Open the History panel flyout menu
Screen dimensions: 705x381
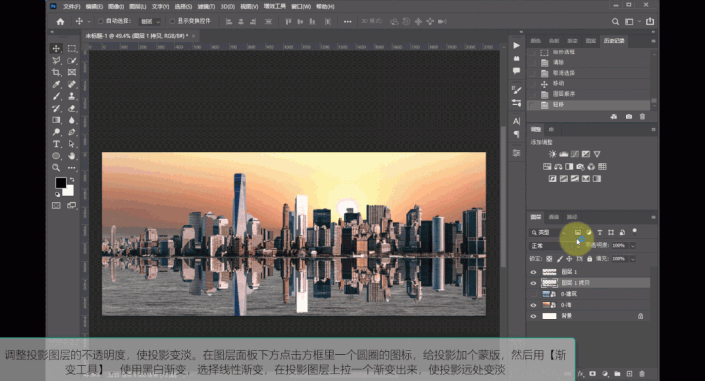pos(653,41)
